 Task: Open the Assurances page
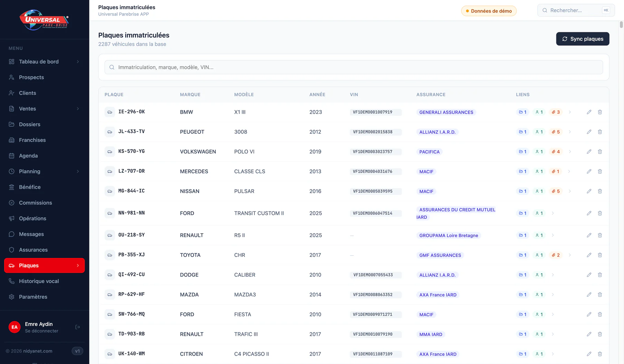(44, 250)
